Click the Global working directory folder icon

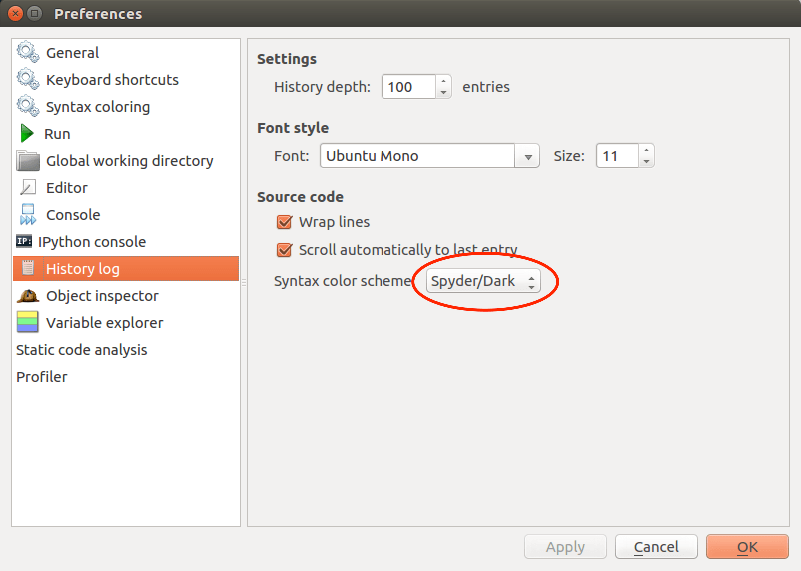point(28,161)
